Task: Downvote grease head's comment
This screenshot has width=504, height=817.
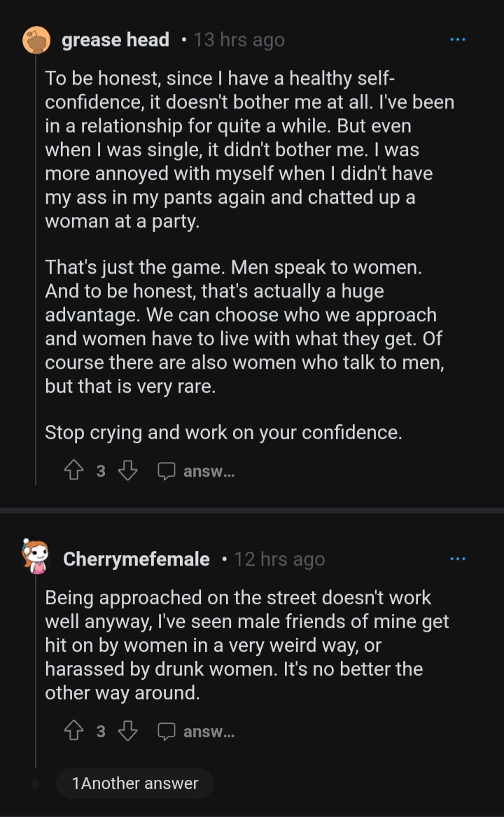Action: click(127, 470)
